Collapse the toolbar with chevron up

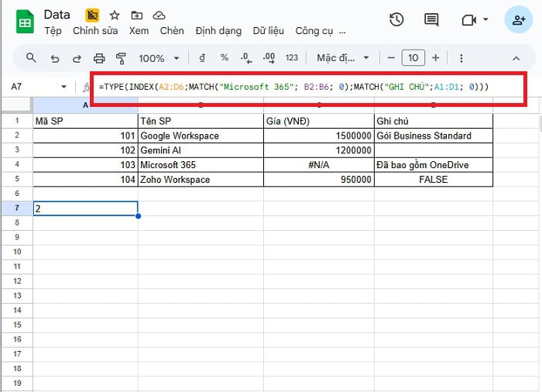coord(516,58)
